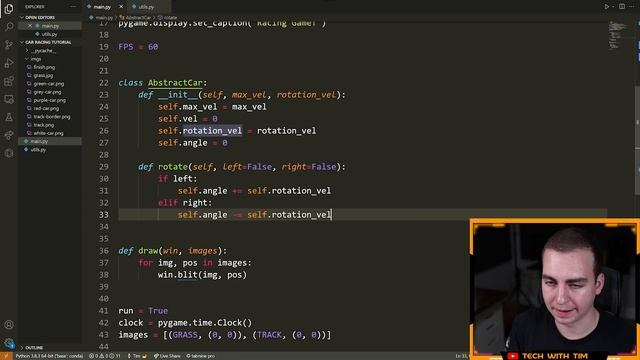Select Python interpreter in status bar
This screenshot has height=360, width=640.
pyautogui.click(x=49, y=356)
